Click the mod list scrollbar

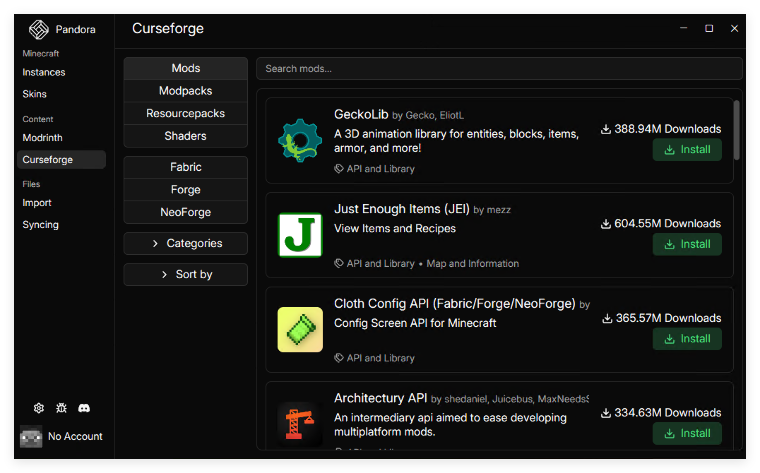click(x=736, y=130)
